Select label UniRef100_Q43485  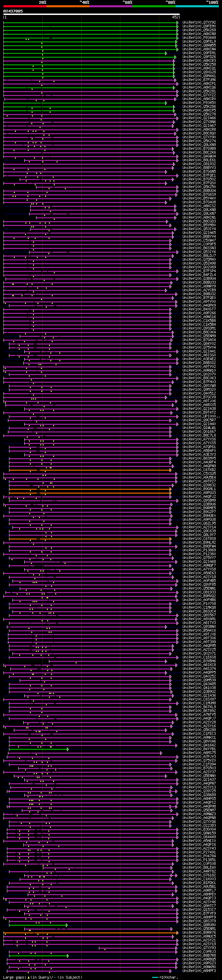pos(199,684)
